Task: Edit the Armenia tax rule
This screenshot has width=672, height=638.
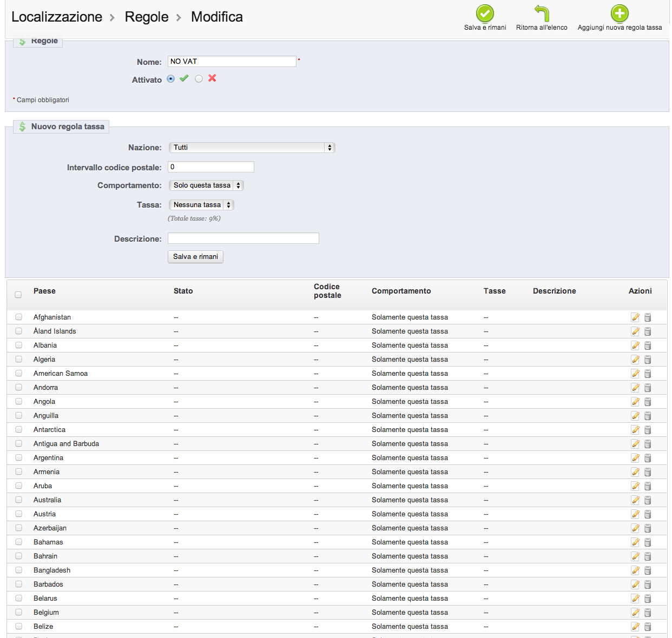Action: point(635,472)
